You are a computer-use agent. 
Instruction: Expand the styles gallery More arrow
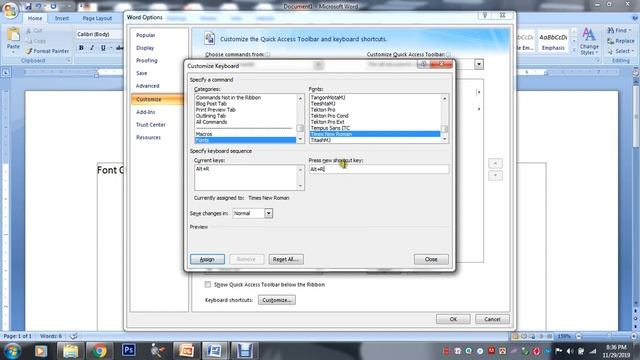[574, 51]
